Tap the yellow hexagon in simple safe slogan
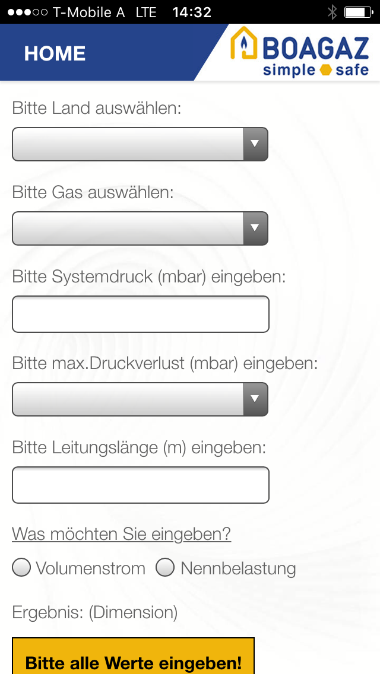The image size is (380, 674). (326, 70)
